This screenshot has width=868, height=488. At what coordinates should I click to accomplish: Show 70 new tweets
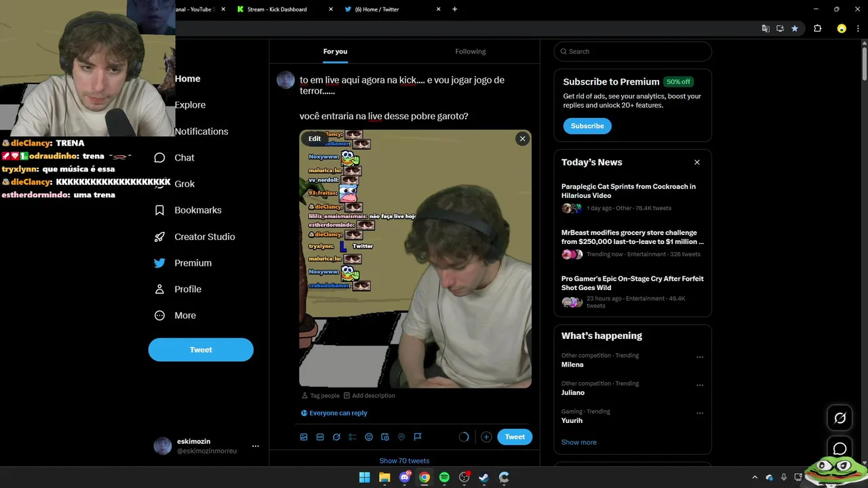tap(404, 461)
